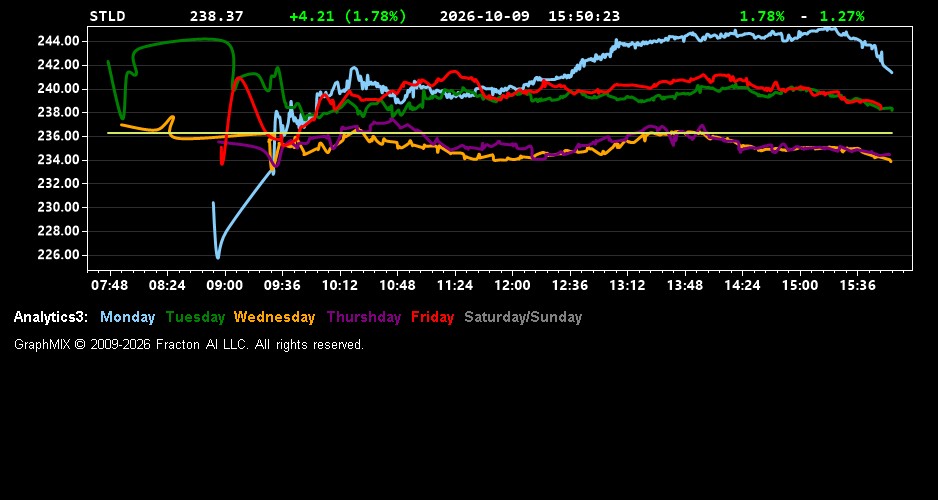This screenshot has width=938, height=500.
Task: Click the 13:12 time axis label
Action: tap(627, 286)
